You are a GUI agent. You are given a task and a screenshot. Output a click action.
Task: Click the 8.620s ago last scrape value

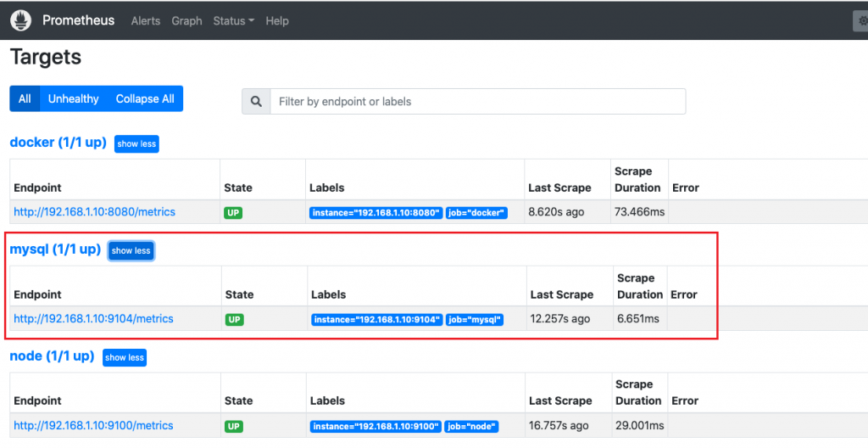(x=556, y=212)
